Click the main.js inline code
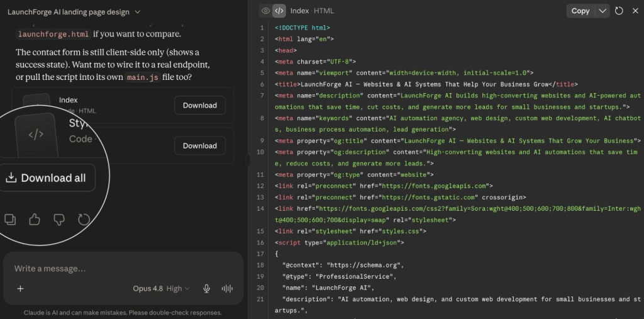The width and height of the screenshot is (644, 319). tap(142, 77)
